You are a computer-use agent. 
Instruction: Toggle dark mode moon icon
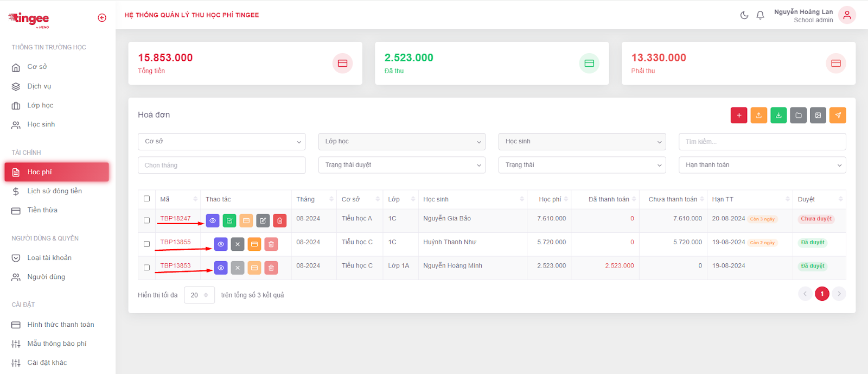point(744,15)
